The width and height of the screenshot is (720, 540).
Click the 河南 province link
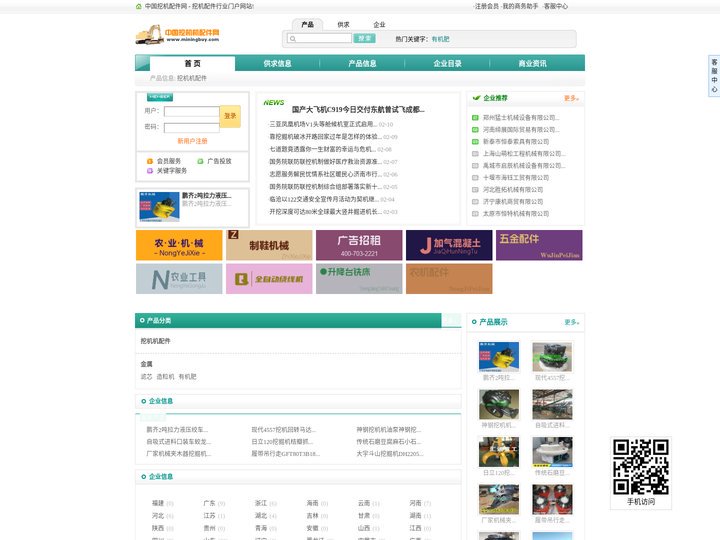tap(416, 503)
